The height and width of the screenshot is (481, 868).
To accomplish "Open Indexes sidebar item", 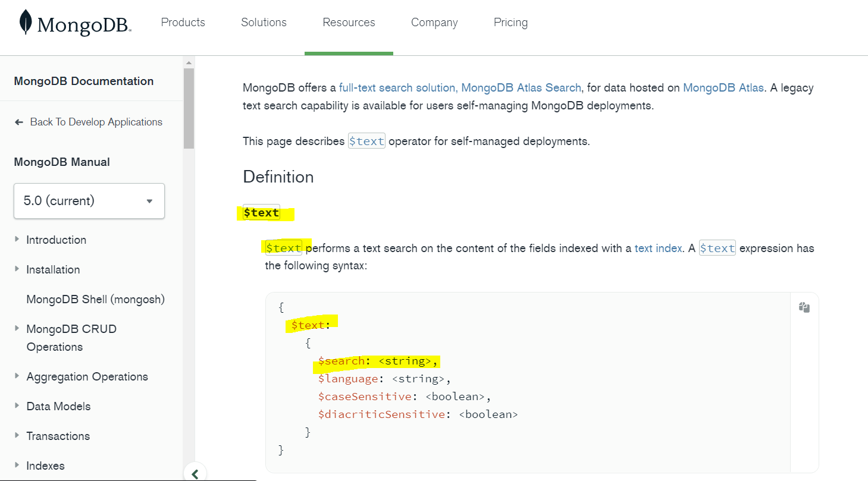I will click(45, 466).
